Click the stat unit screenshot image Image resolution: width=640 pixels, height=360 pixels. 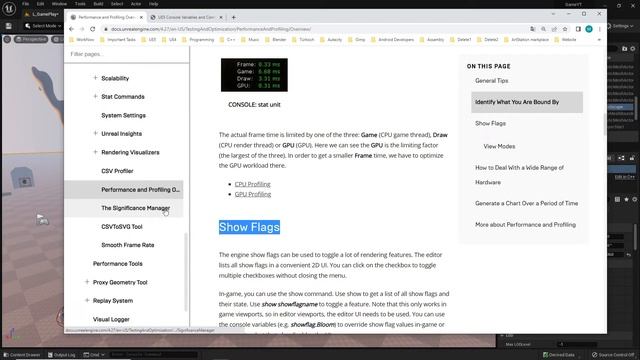point(254,75)
